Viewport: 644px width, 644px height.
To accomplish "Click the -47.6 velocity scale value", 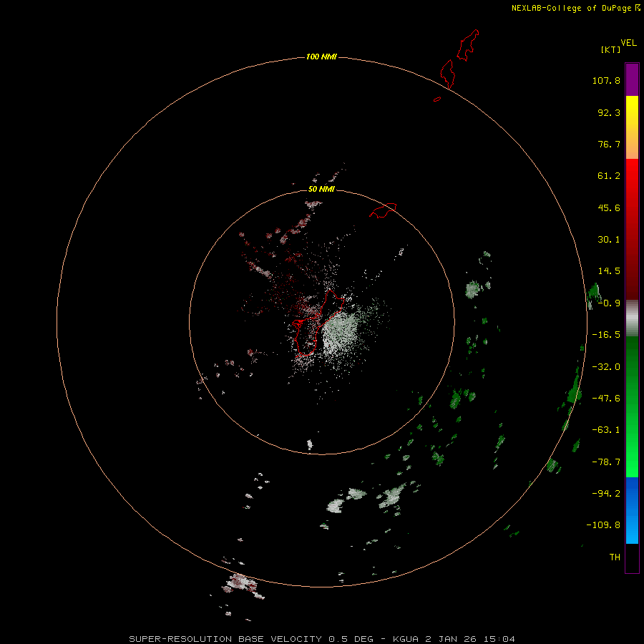I will (606, 399).
